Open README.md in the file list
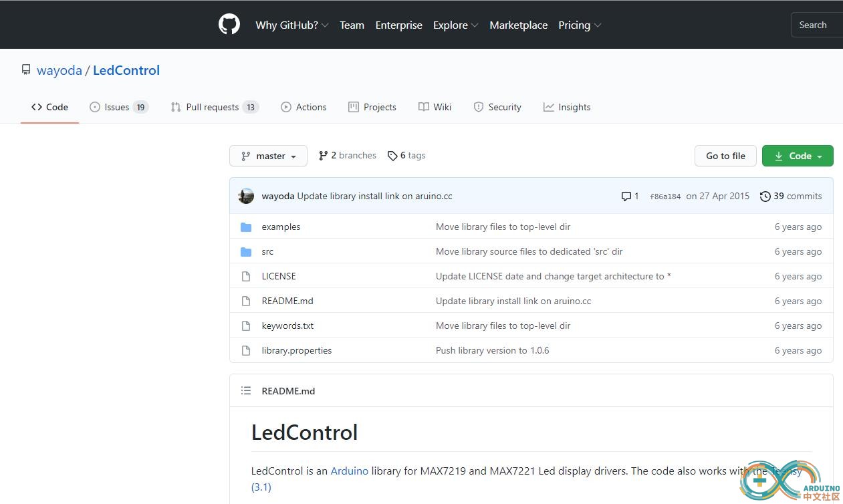Viewport: 843px width, 504px height. tap(287, 301)
